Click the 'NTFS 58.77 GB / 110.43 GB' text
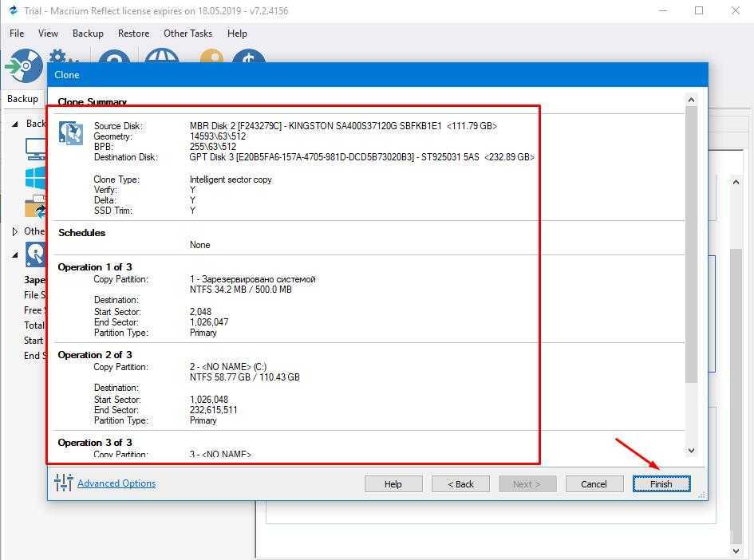Viewport: 754px width, 560px height. coord(244,377)
